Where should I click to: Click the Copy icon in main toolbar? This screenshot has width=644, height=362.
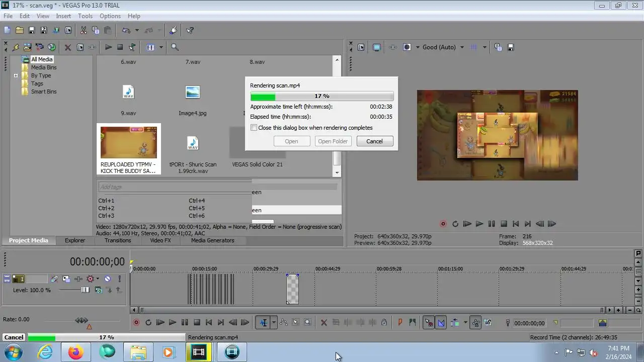coord(96,30)
